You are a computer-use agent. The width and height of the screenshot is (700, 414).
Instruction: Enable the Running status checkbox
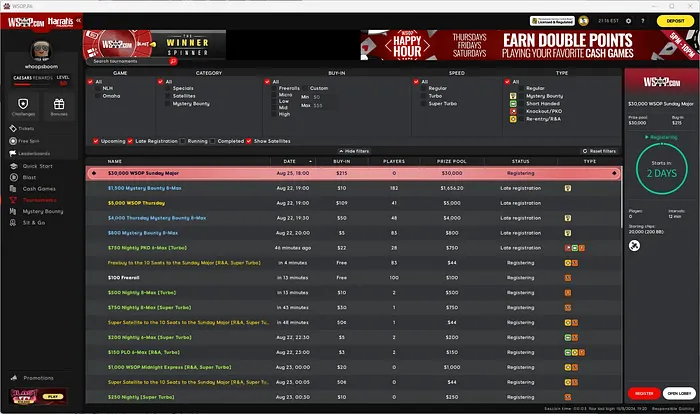183,141
